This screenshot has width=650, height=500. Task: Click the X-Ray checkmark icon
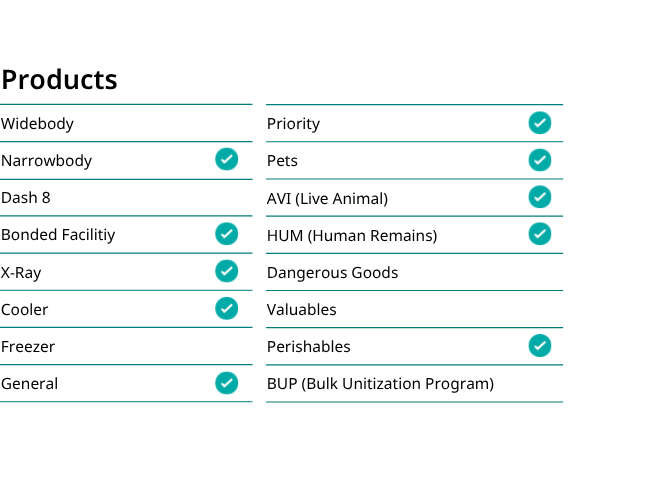[226, 271]
